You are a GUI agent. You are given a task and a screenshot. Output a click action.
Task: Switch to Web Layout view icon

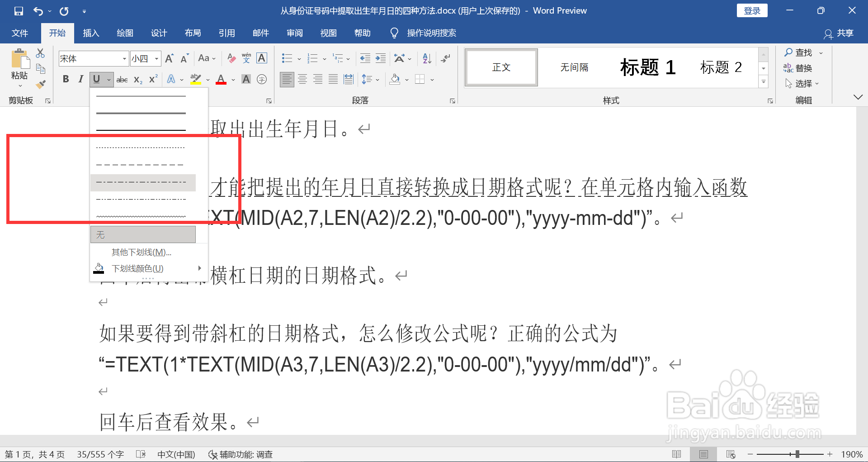(731, 454)
